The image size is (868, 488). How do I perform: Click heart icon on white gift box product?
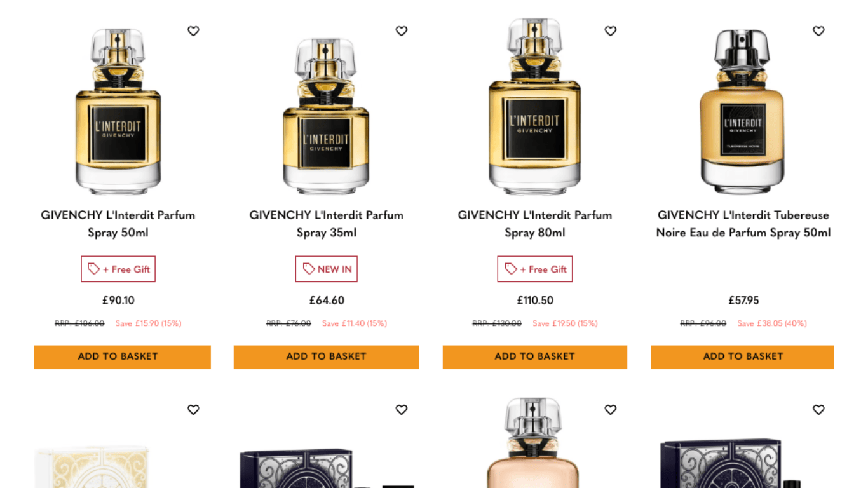193,410
